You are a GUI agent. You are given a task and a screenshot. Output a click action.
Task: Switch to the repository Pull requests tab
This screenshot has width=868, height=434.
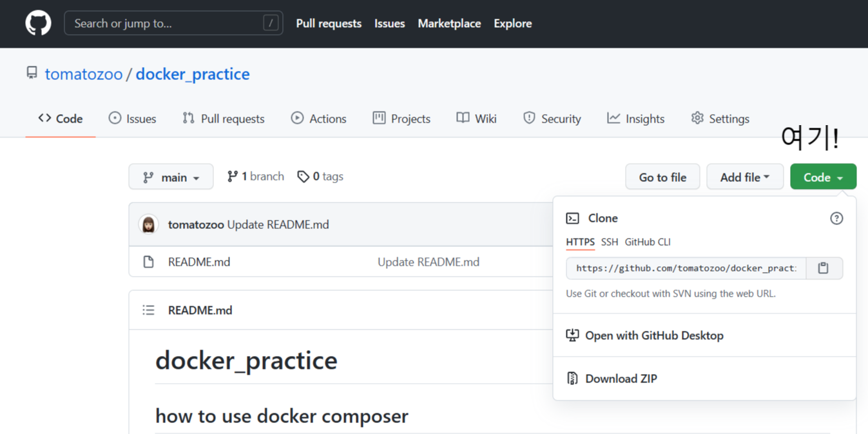click(224, 119)
